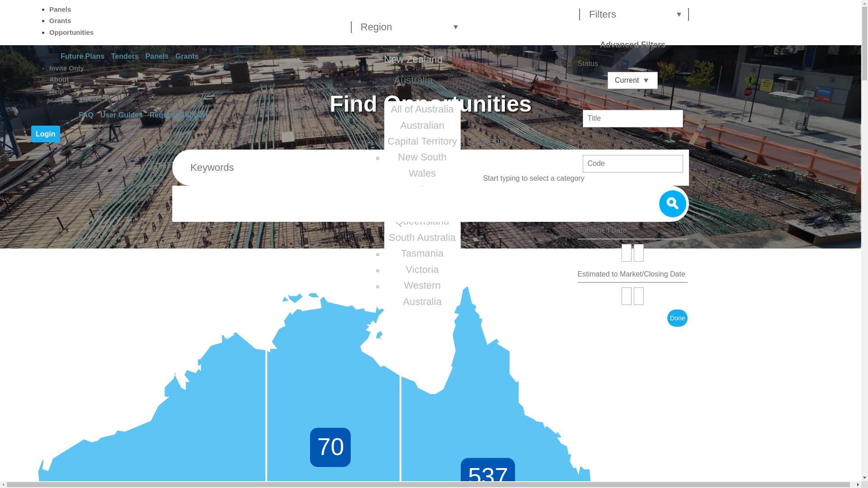
Task: Click the Login button
Action: point(46,134)
